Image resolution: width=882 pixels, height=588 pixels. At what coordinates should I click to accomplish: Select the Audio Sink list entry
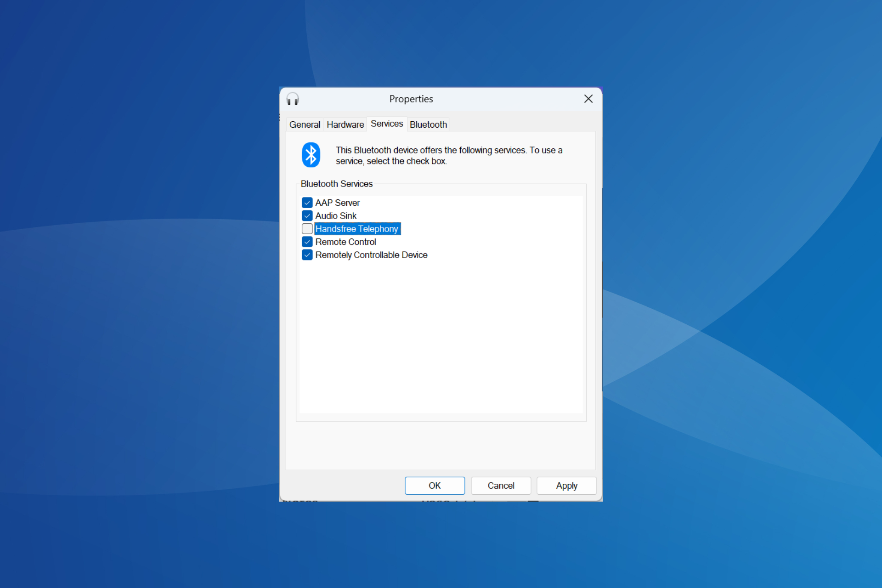[335, 215]
